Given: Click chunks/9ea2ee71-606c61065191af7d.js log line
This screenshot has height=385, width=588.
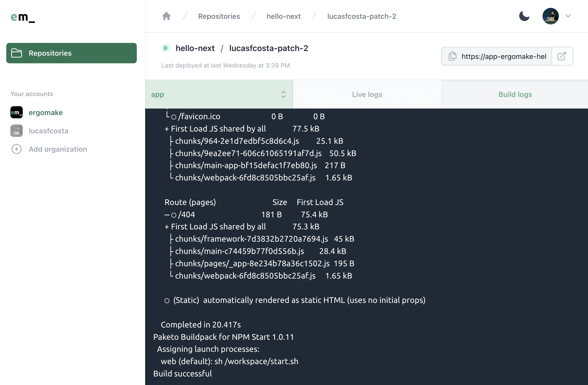Looking at the screenshot, I should tap(263, 154).
